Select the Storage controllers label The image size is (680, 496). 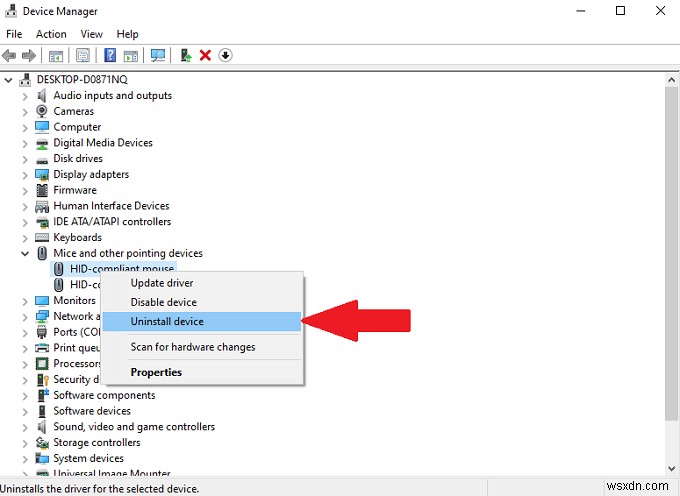97,442
